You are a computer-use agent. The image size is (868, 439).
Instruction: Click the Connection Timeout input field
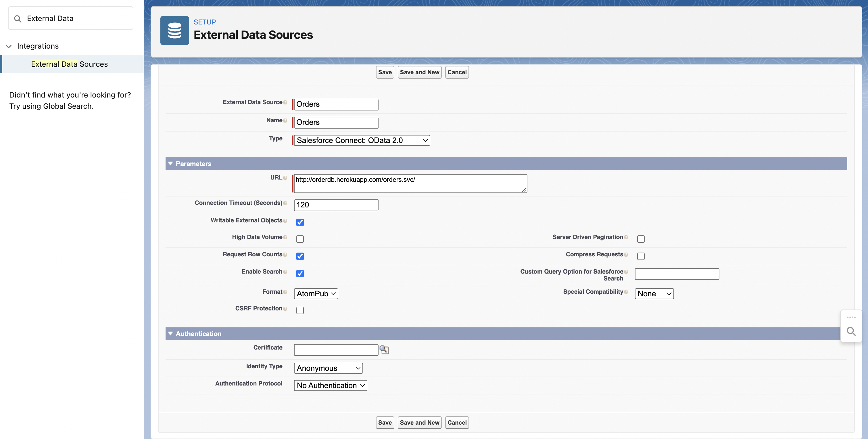point(336,205)
